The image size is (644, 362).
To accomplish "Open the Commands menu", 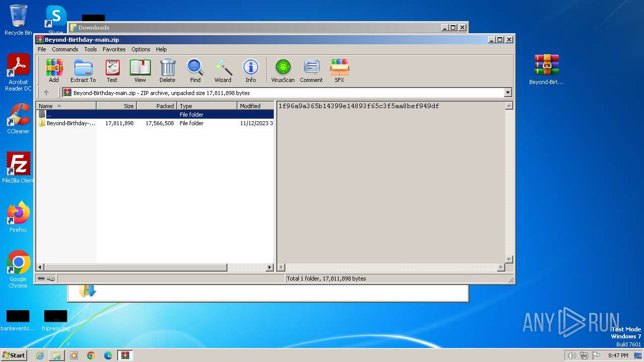I will [65, 49].
